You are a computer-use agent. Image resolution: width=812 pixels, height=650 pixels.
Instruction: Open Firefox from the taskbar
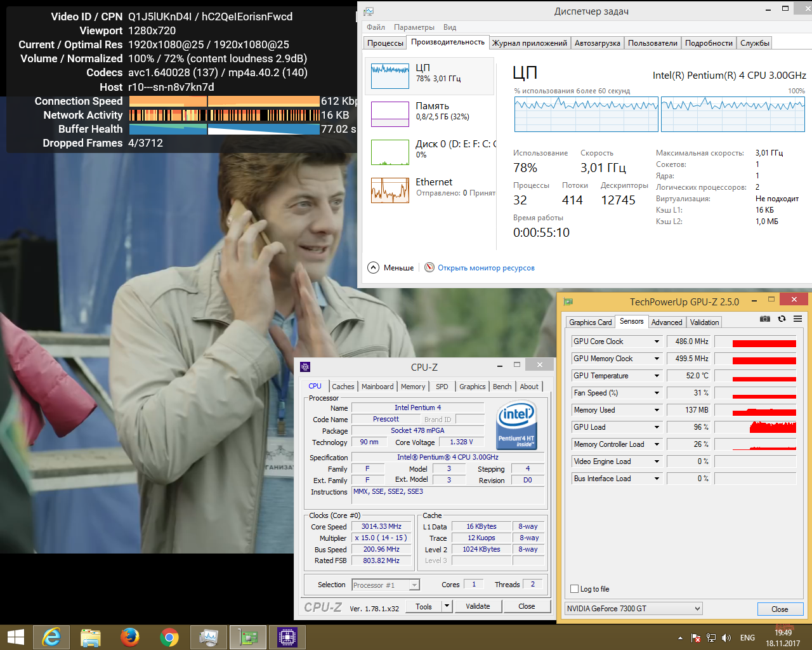pyautogui.click(x=130, y=637)
